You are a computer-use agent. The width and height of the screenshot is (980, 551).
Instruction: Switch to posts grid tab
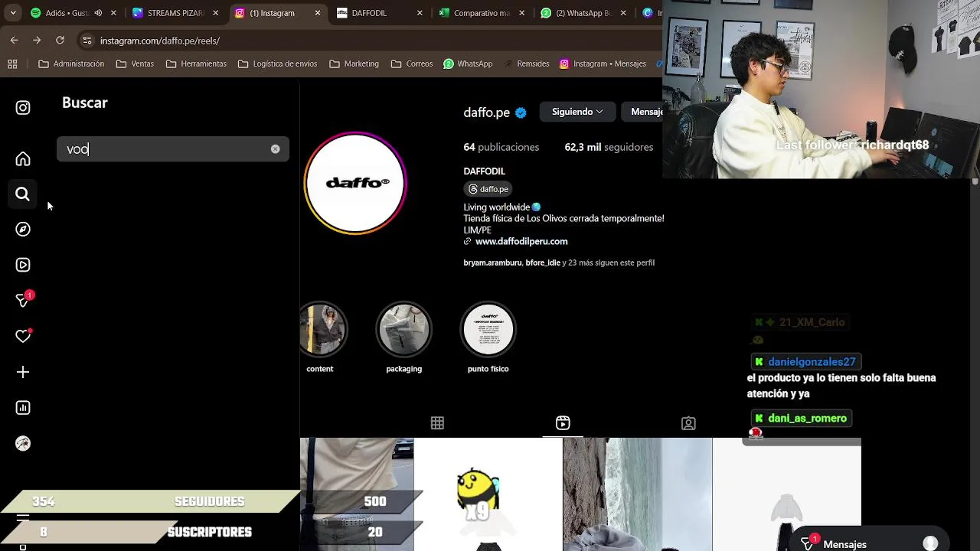[x=437, y=423]
